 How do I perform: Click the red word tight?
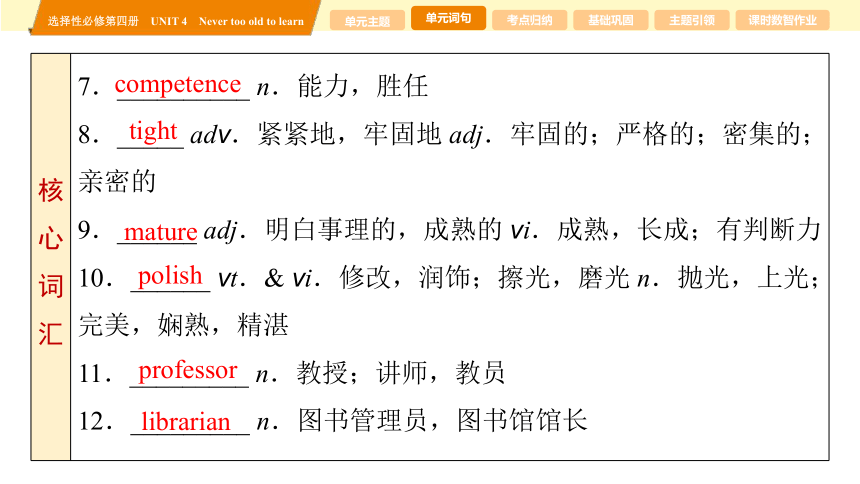153,132
